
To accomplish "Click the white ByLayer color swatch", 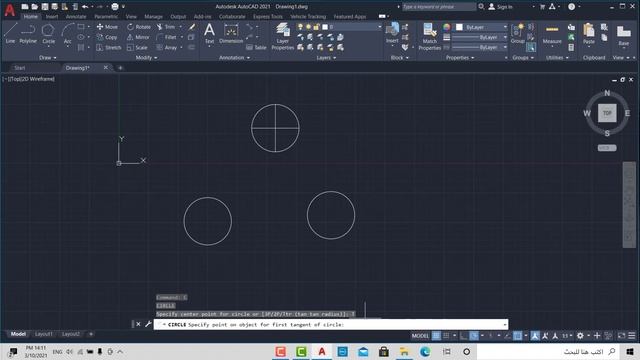I will (459, 27).
